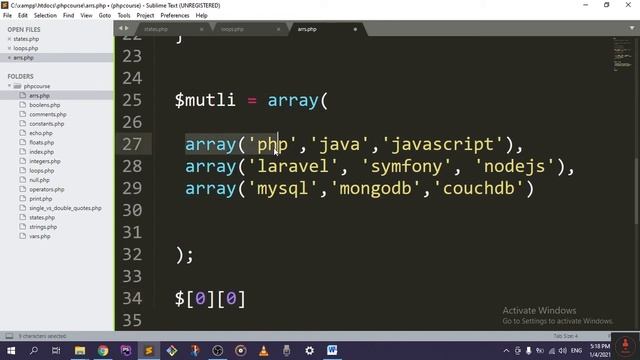Open Windows taskbar search
Image resolution: width=640 pixels, height=360 pixels.
34,351
